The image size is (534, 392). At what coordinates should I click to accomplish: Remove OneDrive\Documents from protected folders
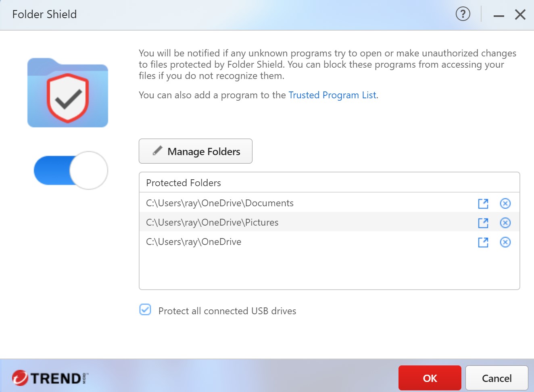(x=505, y=204)
